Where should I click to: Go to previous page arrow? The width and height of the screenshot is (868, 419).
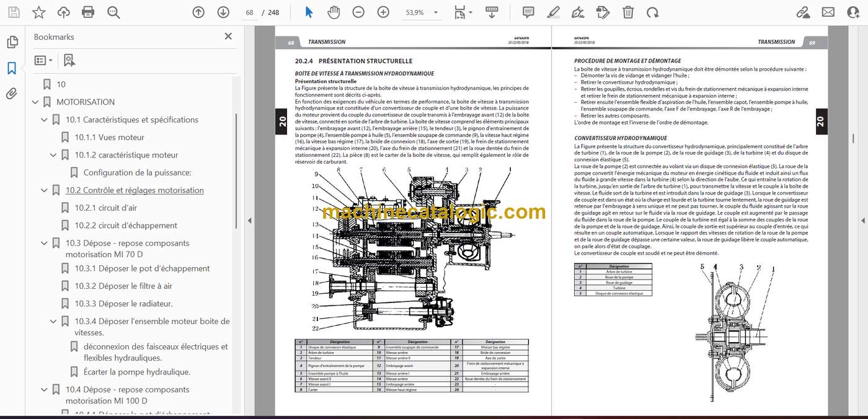click(198, 12)
